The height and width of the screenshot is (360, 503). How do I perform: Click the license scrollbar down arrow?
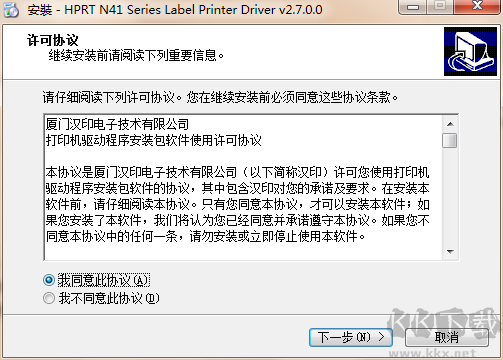pyautogui.click(x=450, y=252)
